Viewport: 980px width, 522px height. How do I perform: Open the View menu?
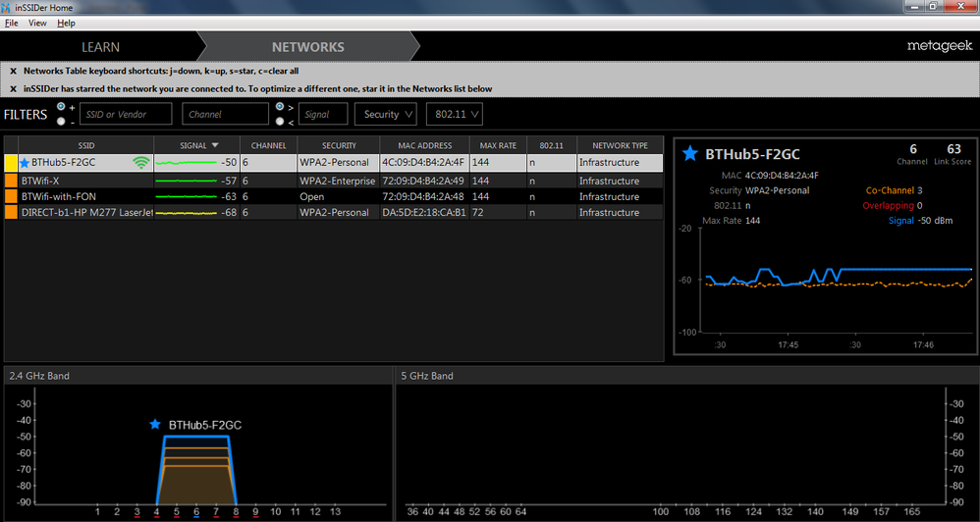pyautogui.click(x=37, y=24)
